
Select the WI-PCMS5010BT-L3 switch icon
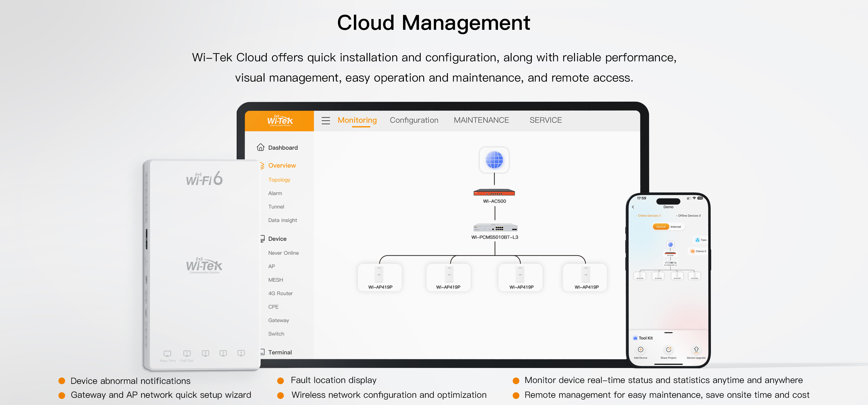pos(495,227)
